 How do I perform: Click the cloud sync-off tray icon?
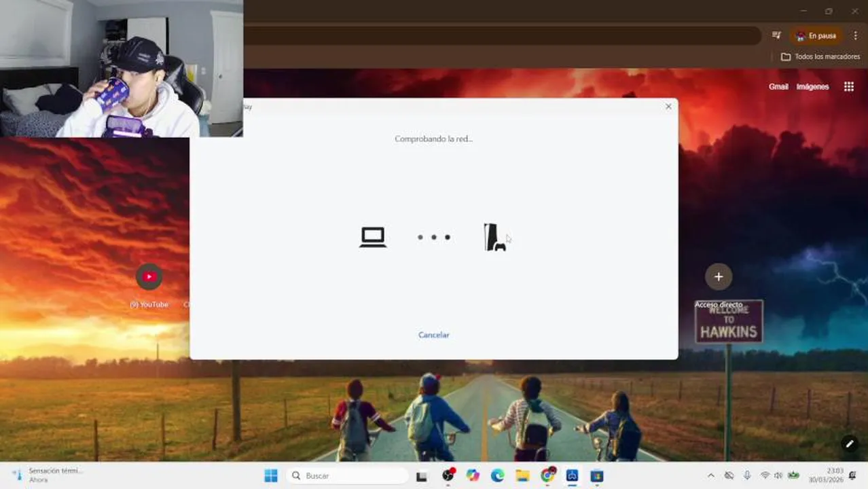click(729, 475)
